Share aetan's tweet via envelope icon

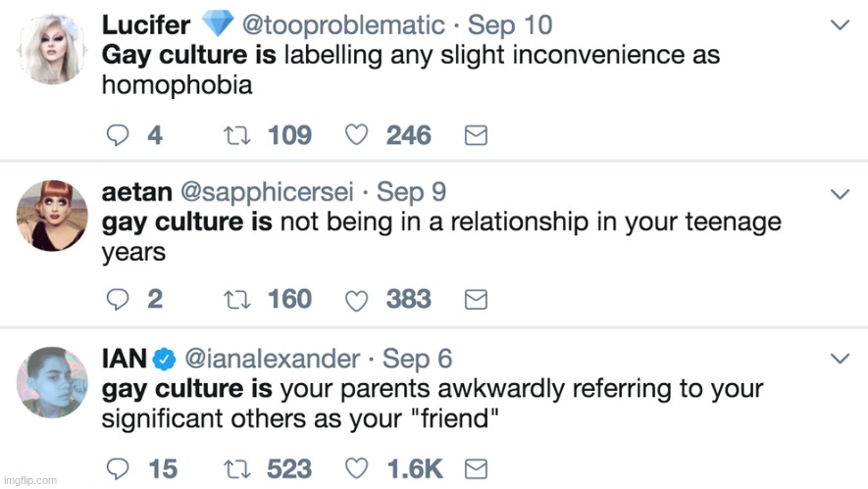point(476,299)
